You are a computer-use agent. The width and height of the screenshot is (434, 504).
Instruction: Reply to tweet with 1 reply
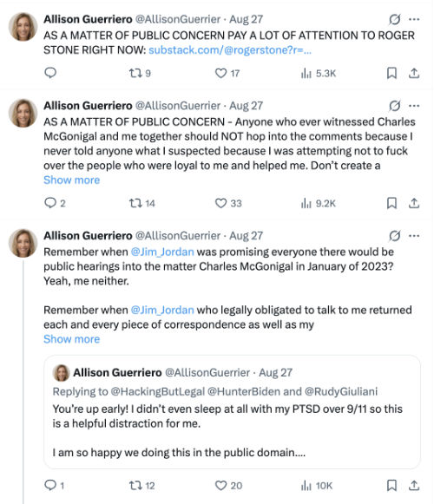point(54,485)
